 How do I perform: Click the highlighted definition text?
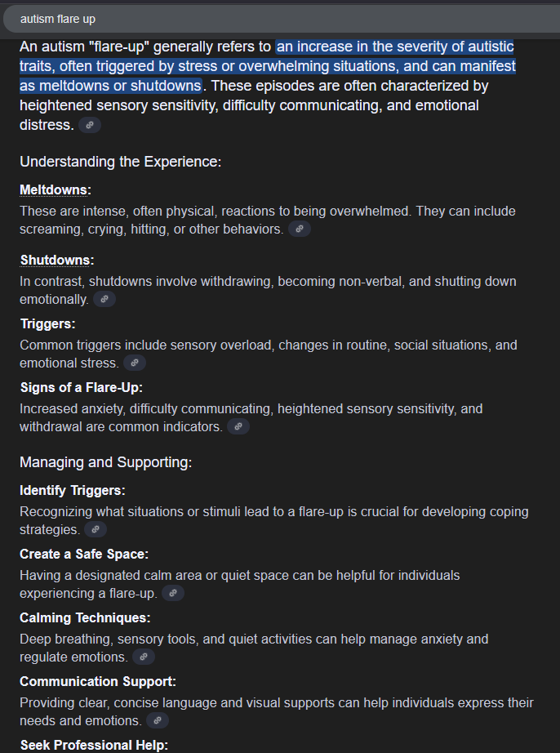tap(268, 66)
